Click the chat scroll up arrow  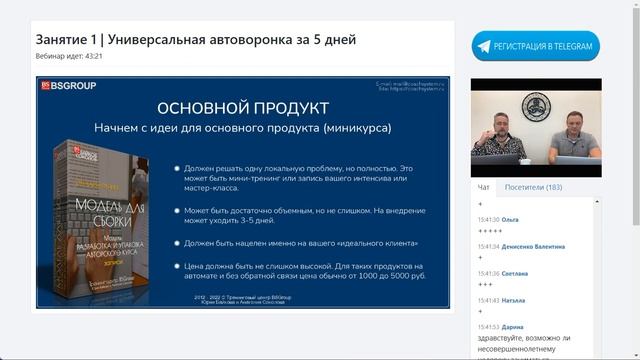(597, 202)
